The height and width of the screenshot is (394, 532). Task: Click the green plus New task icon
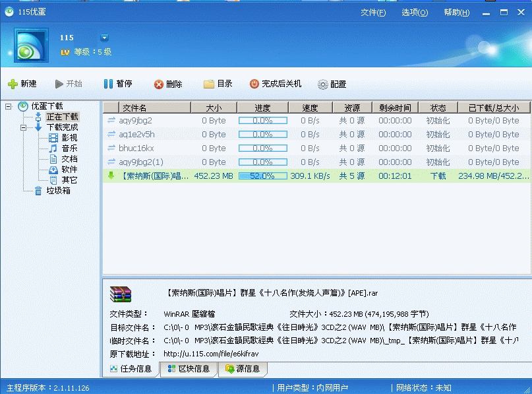click(x=13, y=84)
